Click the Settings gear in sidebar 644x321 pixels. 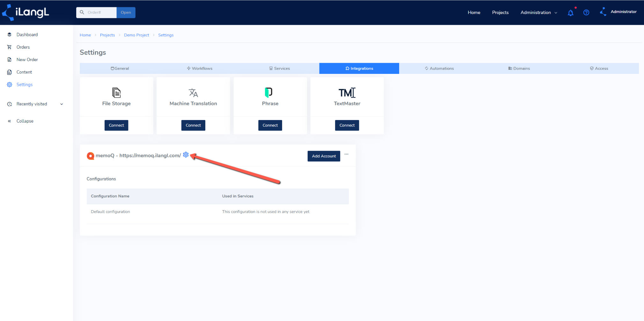[10, 84]
